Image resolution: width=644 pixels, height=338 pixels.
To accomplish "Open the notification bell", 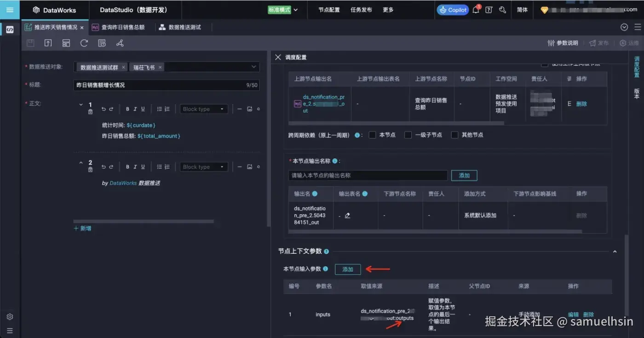I will coord(476,10).
